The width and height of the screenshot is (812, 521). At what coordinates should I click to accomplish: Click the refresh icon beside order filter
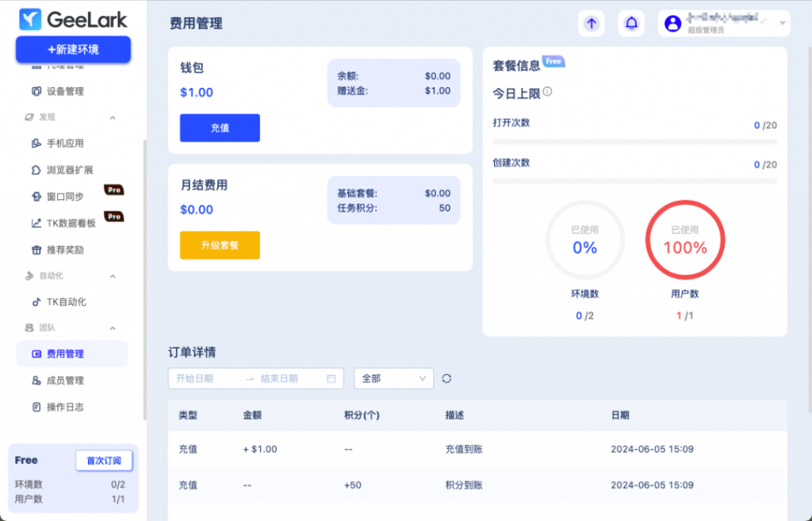coord(446,379)
